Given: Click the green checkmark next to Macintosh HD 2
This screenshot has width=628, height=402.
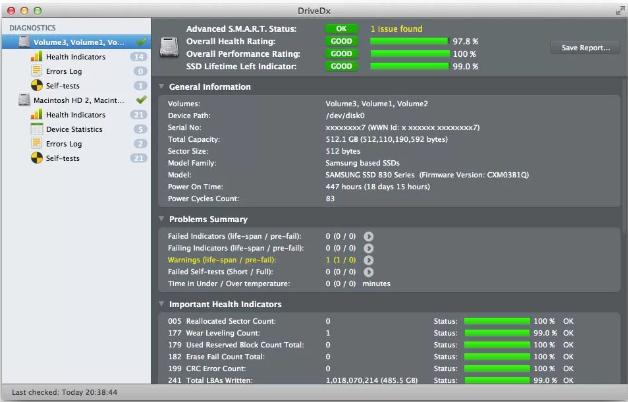Looking at the screenshot, I should (x=141, y=100).
